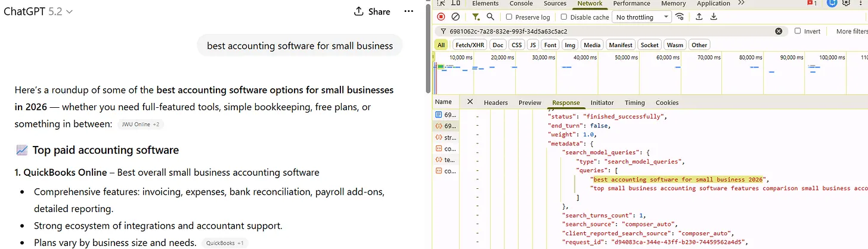Click the highlighted query text in the response

click(678, 179)
